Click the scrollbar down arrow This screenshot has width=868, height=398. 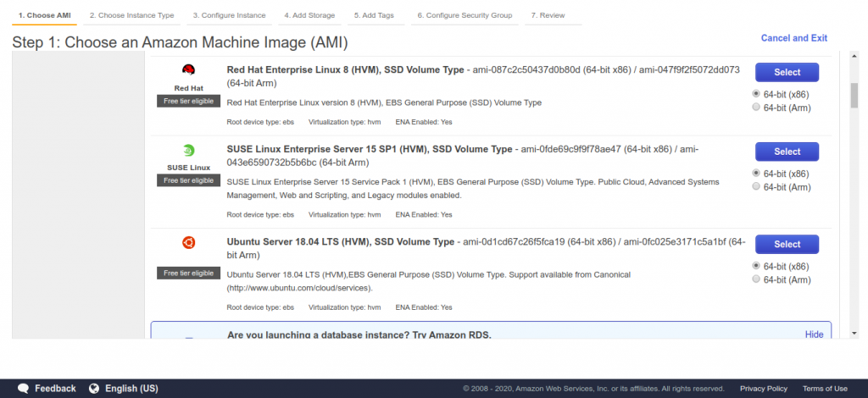tap(854, 333)
